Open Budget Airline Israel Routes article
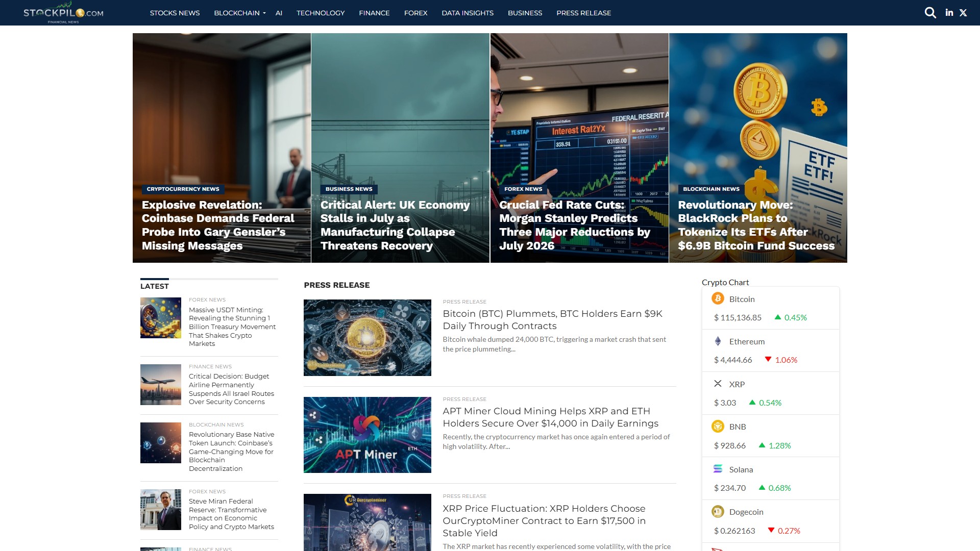Viewport: 980px width, 551px height. 231,389
